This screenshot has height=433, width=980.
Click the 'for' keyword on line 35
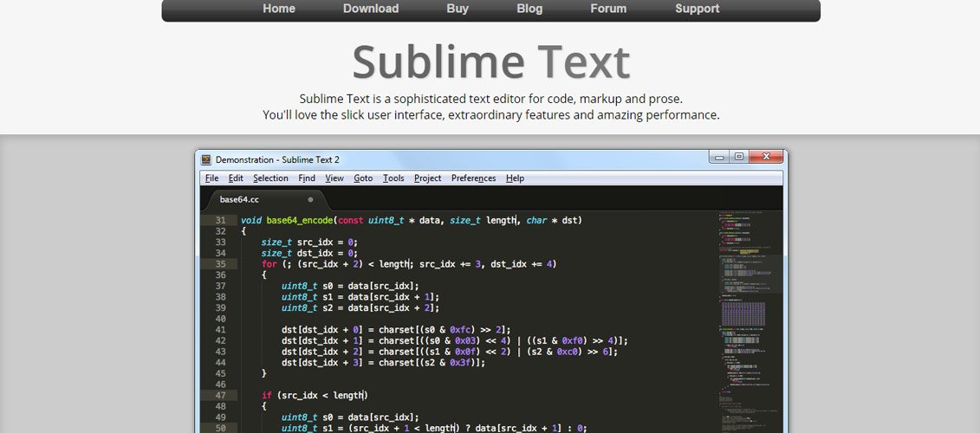pos(269,263)
